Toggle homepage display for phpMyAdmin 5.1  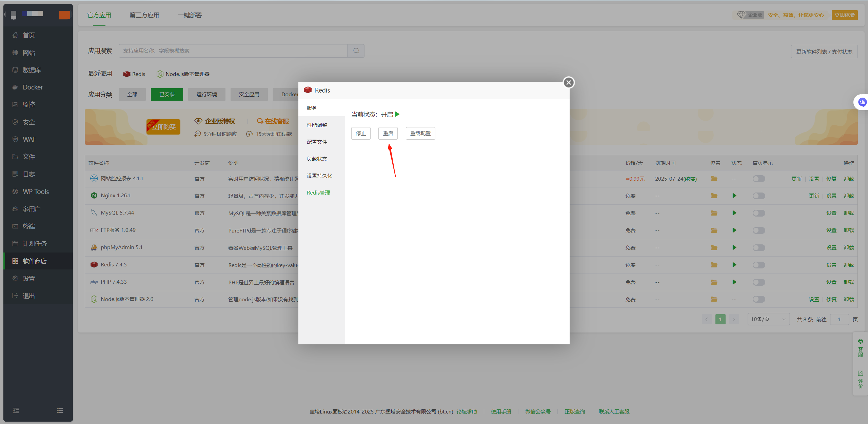pyautogui.click(x=759, y=247)
